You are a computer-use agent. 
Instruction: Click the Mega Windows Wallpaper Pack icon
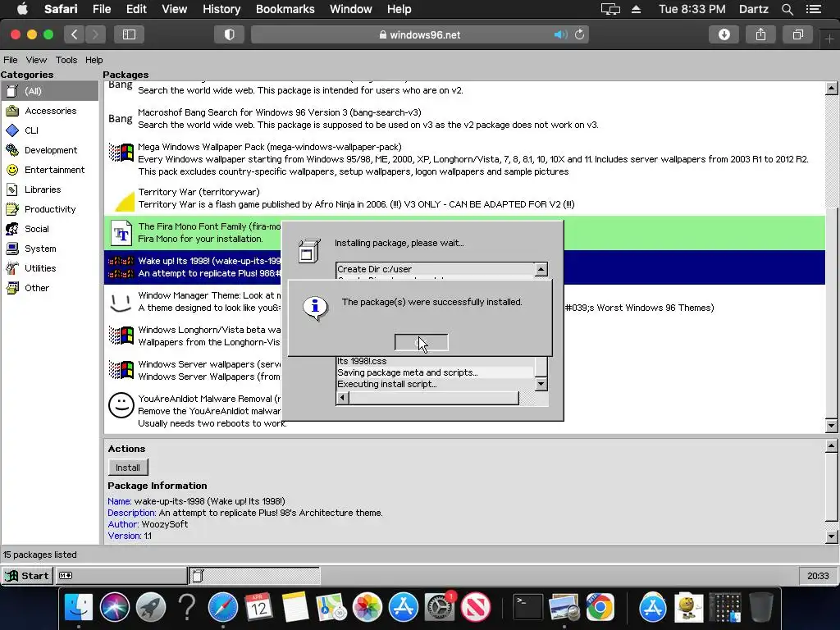click(121, 153)
